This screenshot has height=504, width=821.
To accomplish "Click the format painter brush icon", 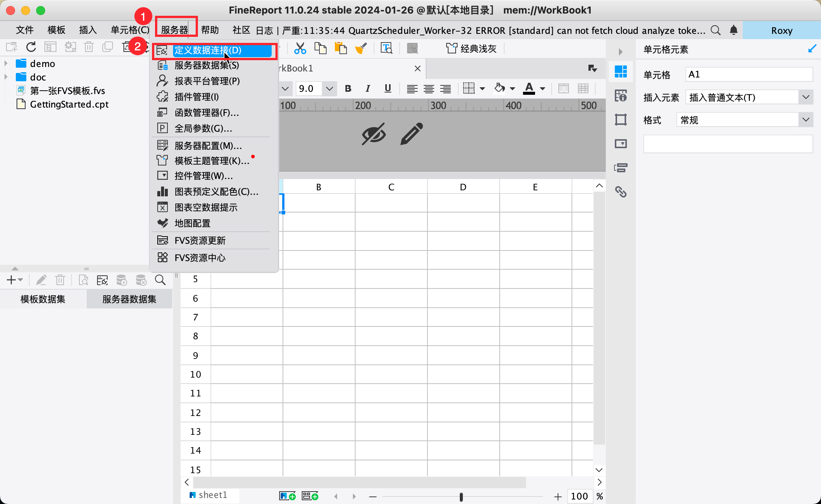I will (360, 49).
